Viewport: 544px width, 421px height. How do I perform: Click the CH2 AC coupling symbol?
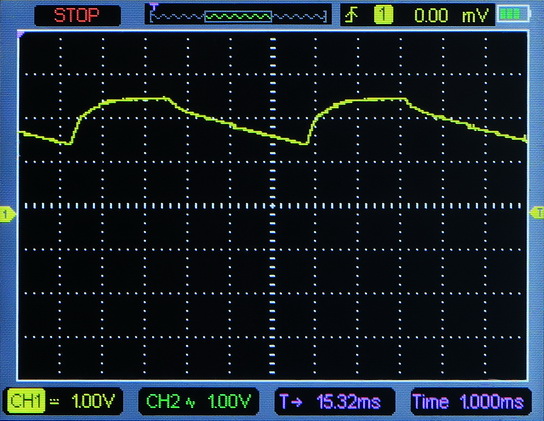[190, 403]
